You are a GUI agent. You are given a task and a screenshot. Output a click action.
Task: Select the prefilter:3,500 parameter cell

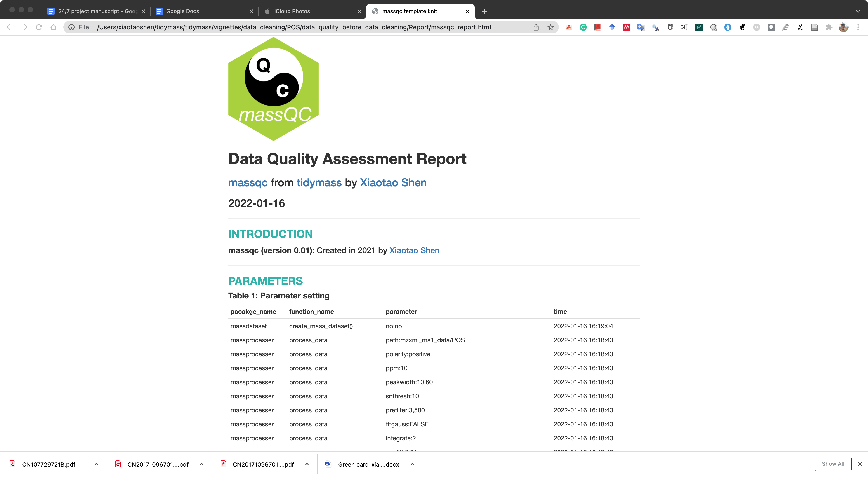click(x=405, y=410)
